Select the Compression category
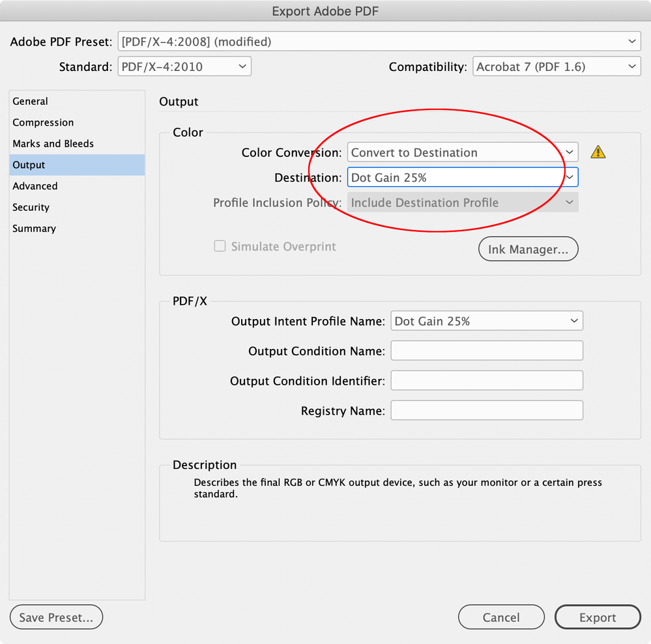The width and height of the screenshot is (651, 644). [x=77, y=122]
